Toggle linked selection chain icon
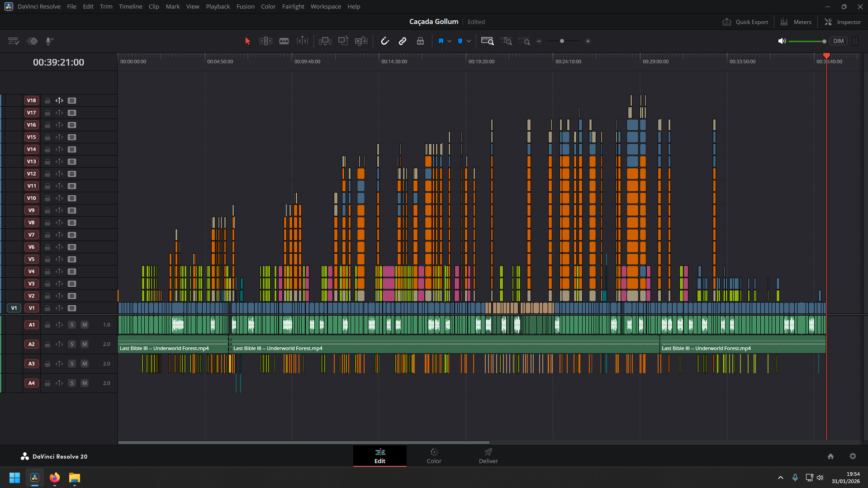 pyautogui.click(x=403, y=41)
